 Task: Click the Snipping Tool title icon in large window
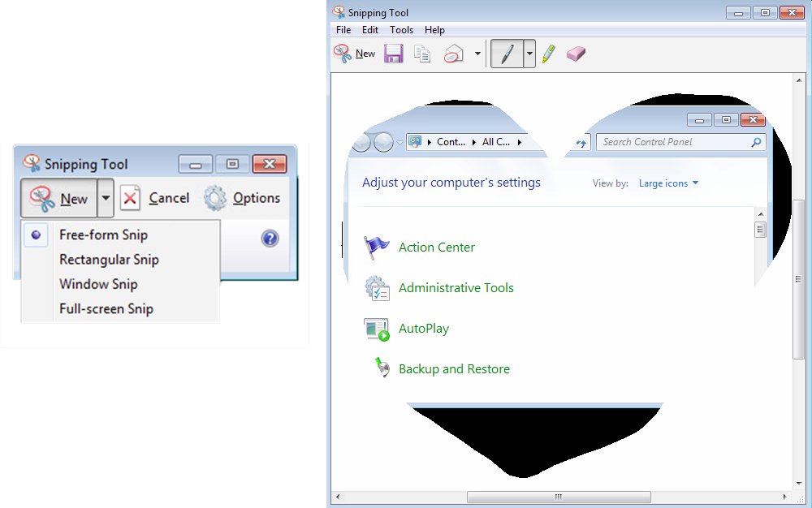click(339, 11)
